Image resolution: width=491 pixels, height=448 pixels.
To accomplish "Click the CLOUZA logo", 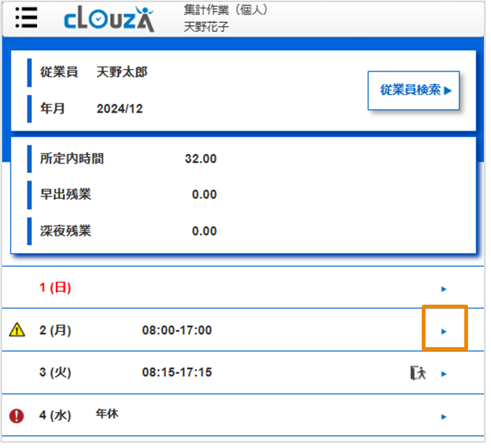I will (x=109, y=19).
